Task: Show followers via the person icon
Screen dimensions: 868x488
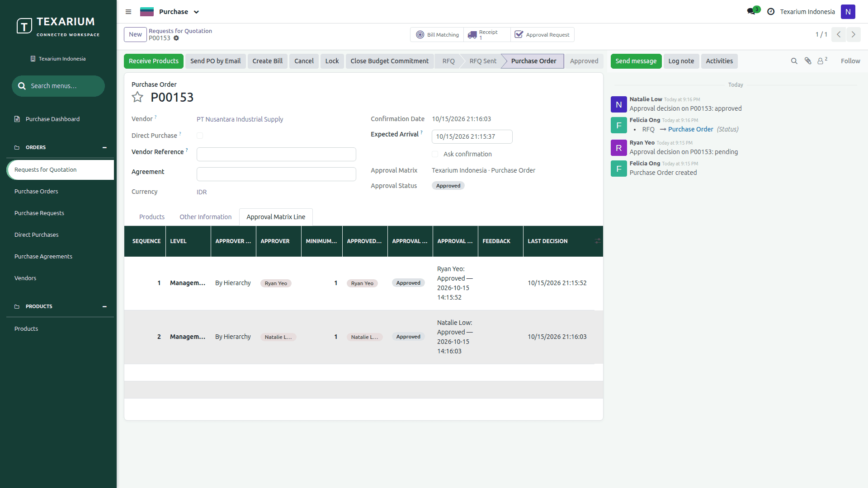Action: 822,61
